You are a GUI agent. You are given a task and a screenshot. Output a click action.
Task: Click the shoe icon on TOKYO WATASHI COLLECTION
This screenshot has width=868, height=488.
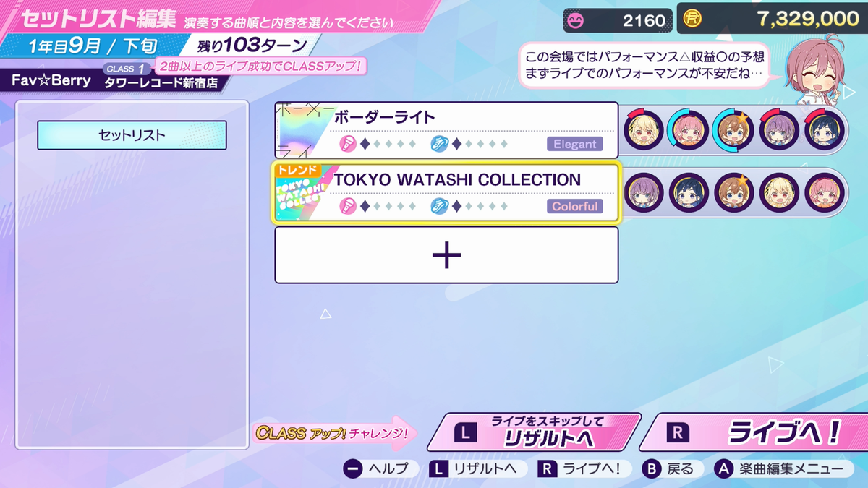pos(439,206)
